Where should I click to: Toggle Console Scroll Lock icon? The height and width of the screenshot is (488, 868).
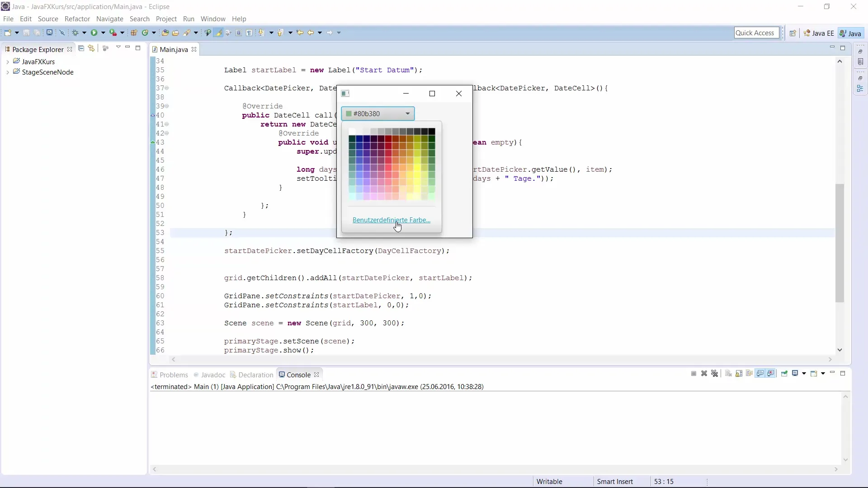coord(739,373)
